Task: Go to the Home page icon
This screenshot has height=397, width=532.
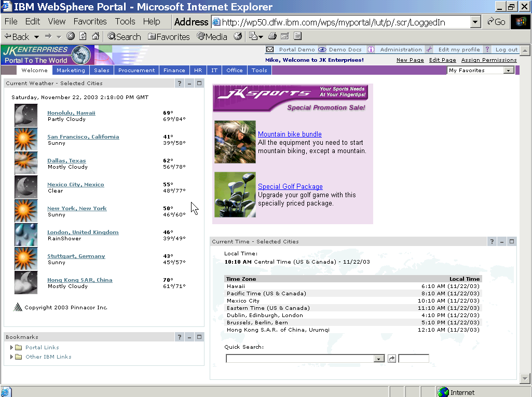Action: [x=96, y=36]
